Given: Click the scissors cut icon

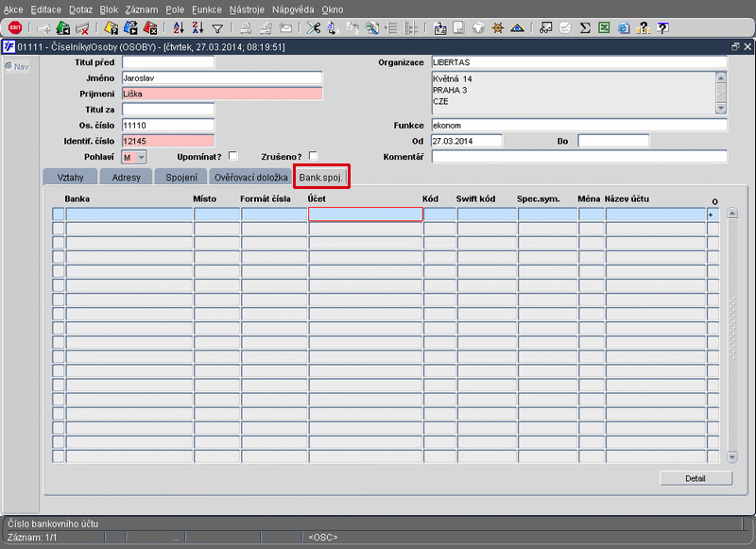Looking at the screenshot, I should (314, 28).
